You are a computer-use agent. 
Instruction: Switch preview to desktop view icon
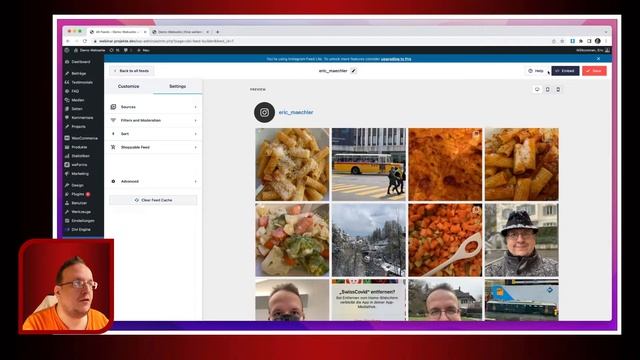pyautogui.click(x=537, y=89)
